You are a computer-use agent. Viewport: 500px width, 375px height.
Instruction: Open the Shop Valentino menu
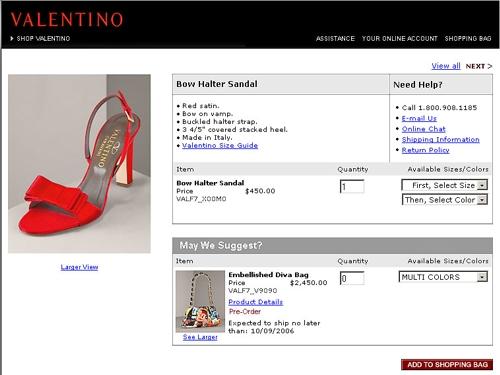(x=40, y=38)
